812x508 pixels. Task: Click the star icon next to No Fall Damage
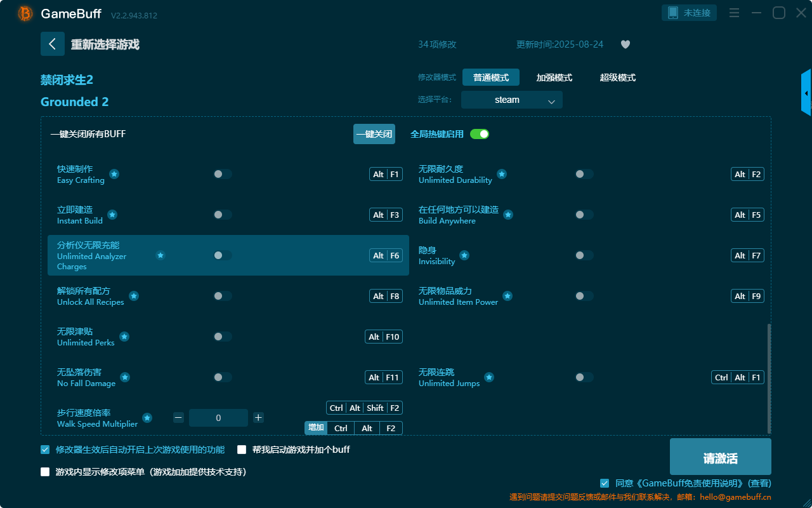click(x=125, y=377)
